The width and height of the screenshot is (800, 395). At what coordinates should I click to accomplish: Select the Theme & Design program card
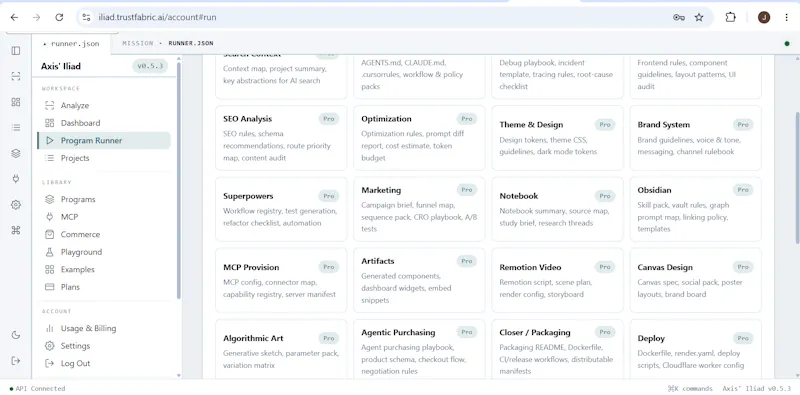pyautogui.click(x=557, y=138)
